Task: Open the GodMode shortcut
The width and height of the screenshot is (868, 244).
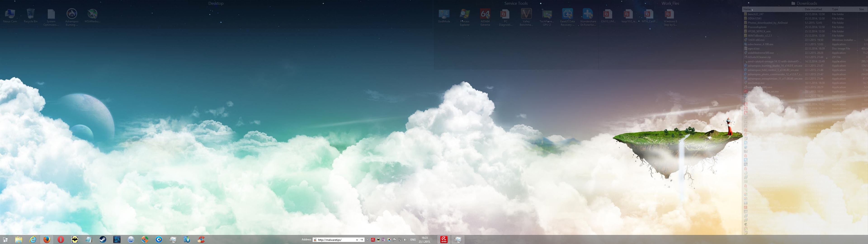Action: 444,14
